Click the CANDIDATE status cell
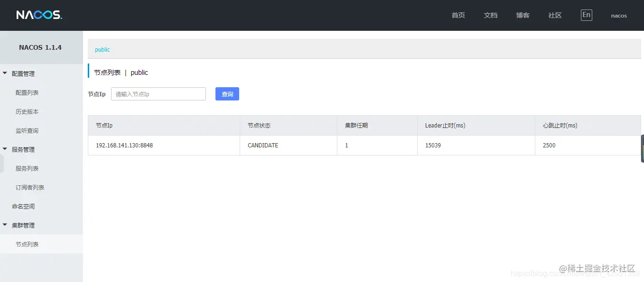 tap(289, 146)
